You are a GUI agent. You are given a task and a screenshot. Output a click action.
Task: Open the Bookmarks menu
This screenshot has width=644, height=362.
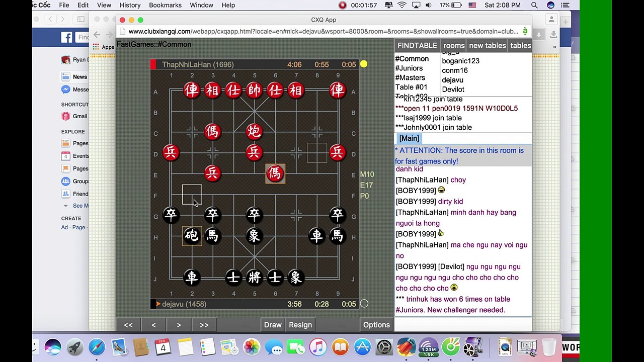coord(165,5)
